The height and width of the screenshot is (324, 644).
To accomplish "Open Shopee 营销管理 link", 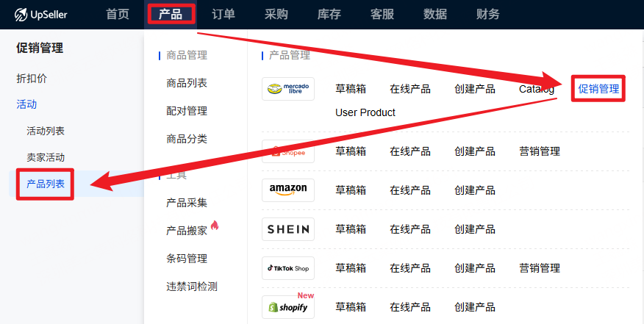I will click(x=540, y=151).
